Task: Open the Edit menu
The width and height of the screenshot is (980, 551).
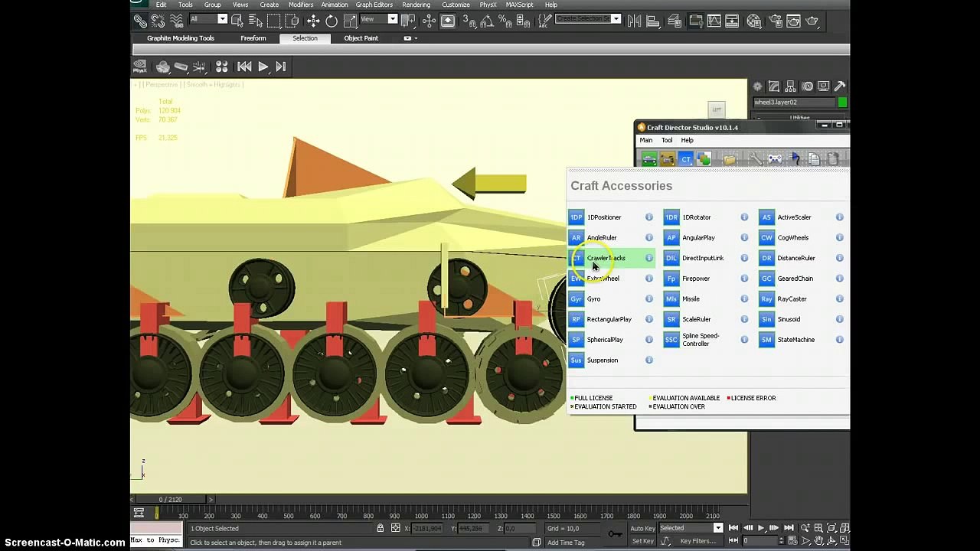Action: point(161,5)
